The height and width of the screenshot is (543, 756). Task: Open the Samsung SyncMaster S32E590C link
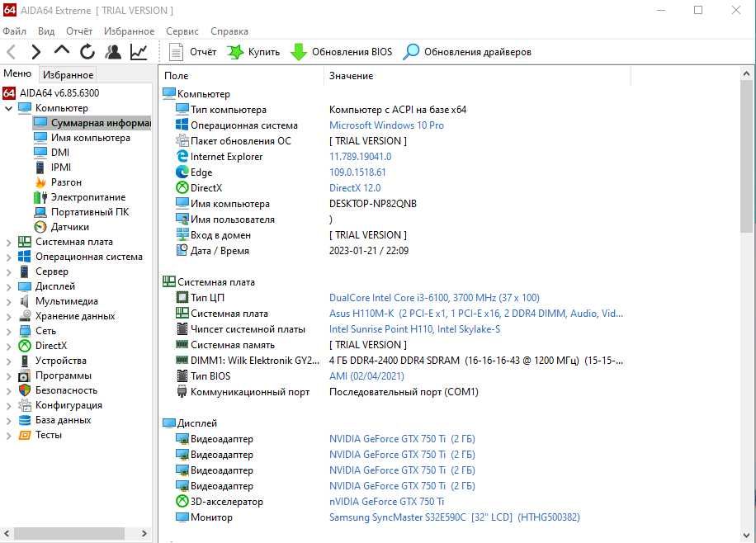(455, 517)
